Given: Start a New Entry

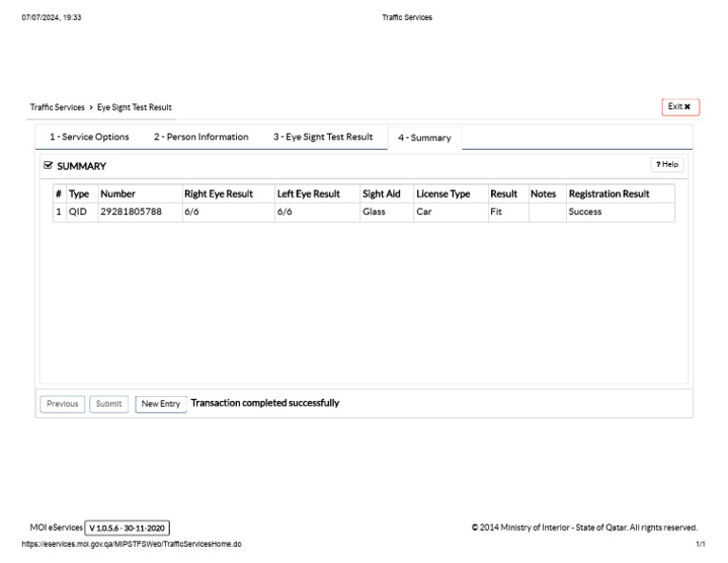Looking at the screenshot, I should [x=160, y=404].
